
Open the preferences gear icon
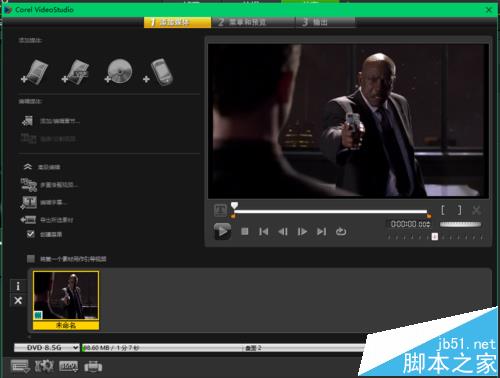click(44, 366)
